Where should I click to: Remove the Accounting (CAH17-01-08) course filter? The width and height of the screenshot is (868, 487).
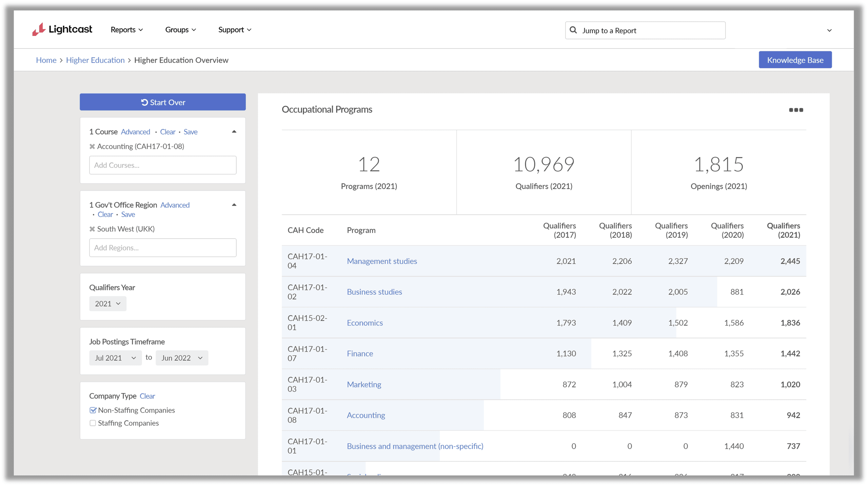pyautogui.click(x=92, y=146)
